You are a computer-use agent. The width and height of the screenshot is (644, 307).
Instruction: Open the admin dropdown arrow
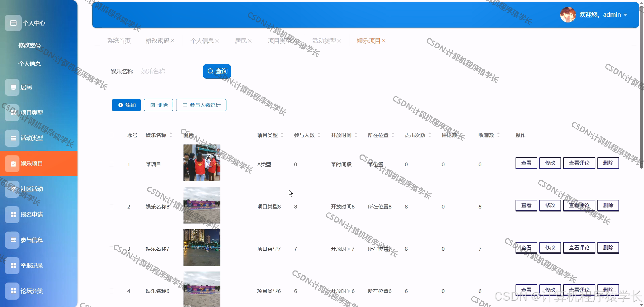coord(625,15)
